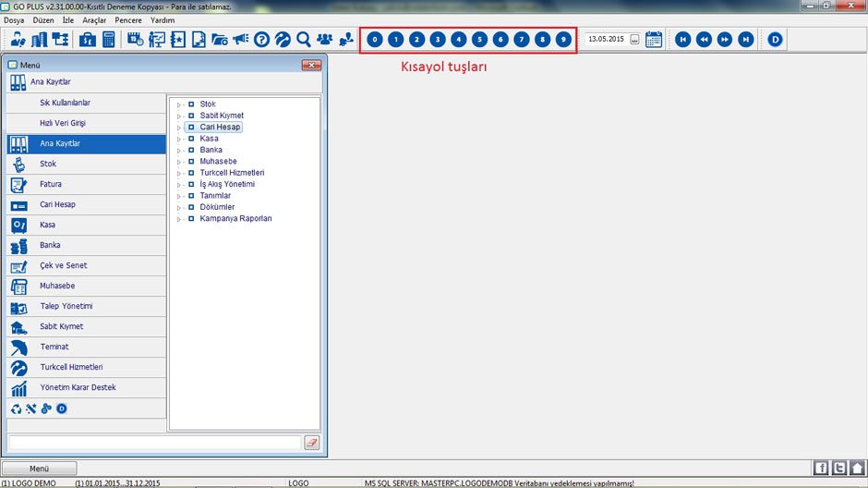
Task: Select Hızlı Veri Girişi in the sidebar
Action: coord(87,123)
